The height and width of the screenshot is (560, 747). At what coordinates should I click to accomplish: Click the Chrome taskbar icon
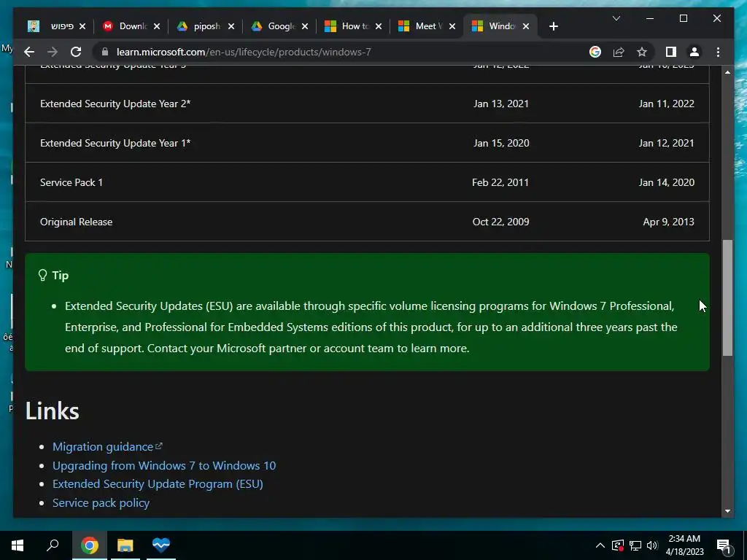(x=89, y=545)
